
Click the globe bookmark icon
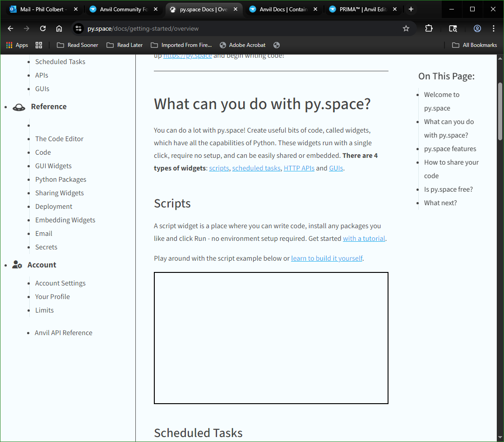(277, 45)
